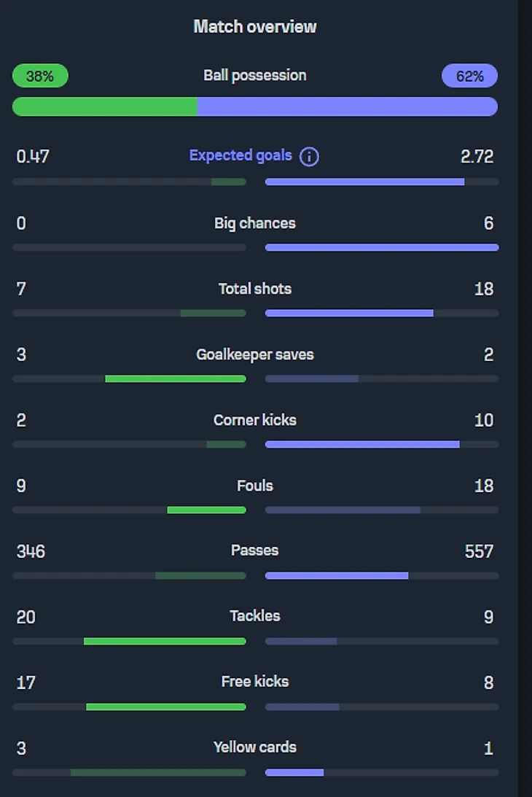Click the purple section of possession bar

347,106
